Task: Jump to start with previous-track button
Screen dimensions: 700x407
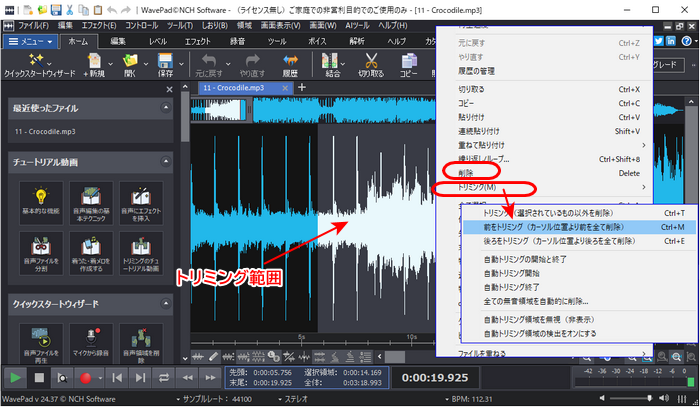Action: (x=117, y=378)
